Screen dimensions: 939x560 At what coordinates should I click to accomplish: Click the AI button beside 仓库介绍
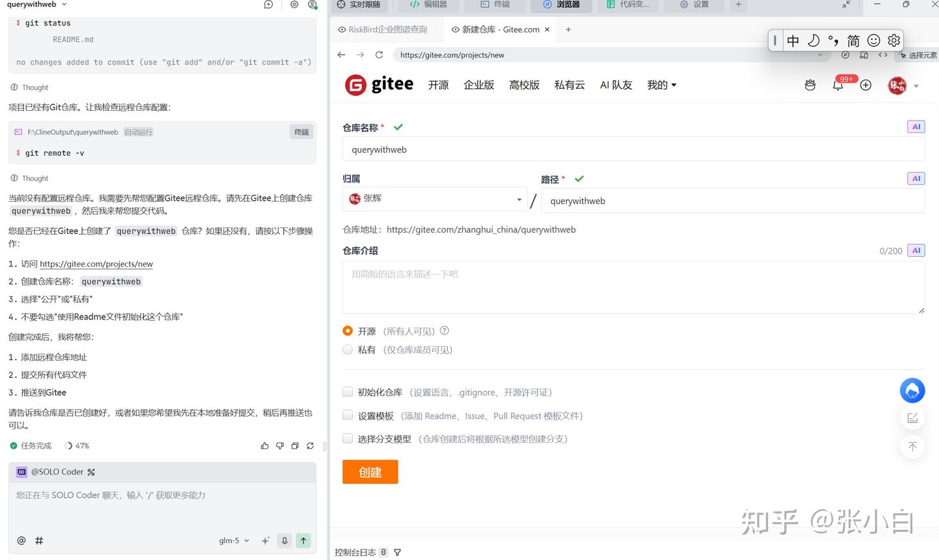pos(916,250)
